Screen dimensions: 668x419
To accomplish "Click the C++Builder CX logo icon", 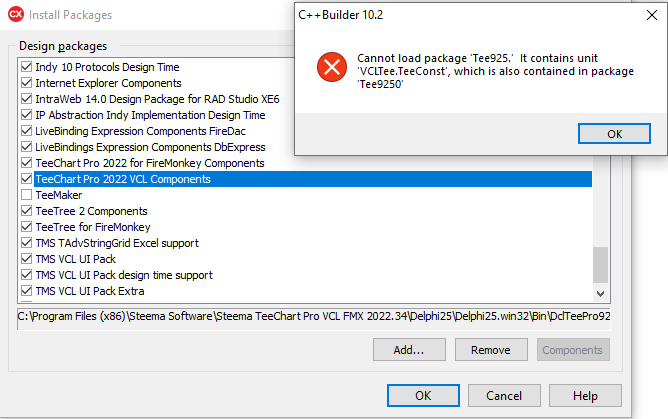I will pos(16,14).
